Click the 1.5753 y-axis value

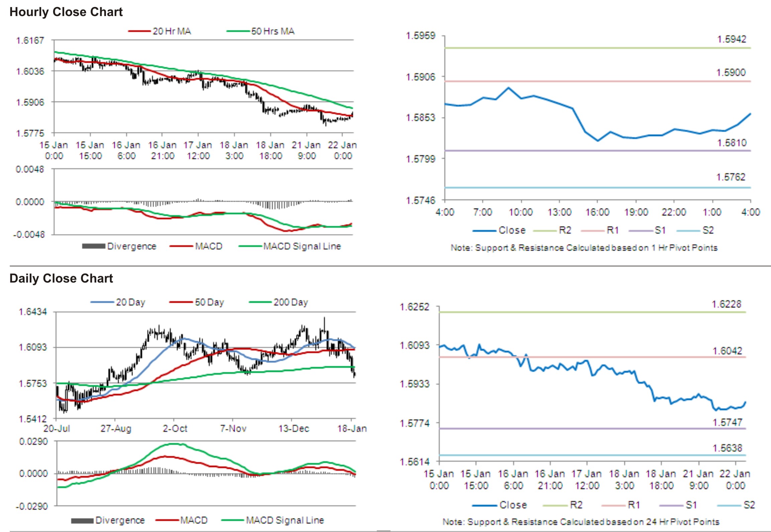tap(33, 384)
